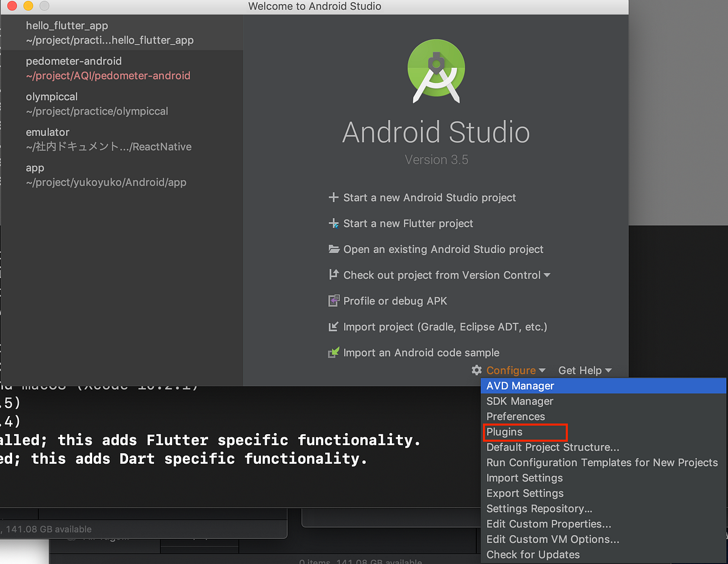
Task: Click the gear icon next to Configure
Action: coord(477,370)
